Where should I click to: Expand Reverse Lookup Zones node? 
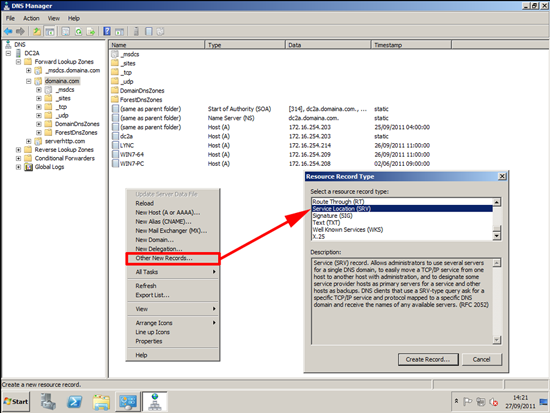pos(19,150)
